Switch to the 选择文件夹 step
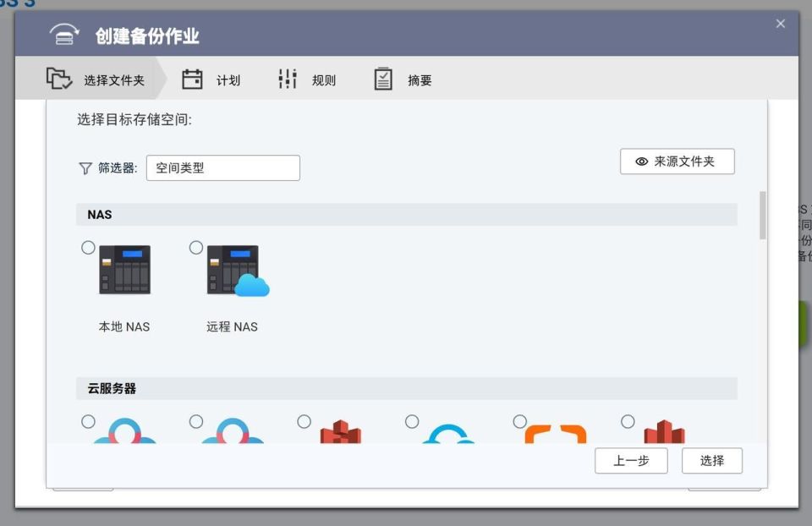 coord(93,79)
